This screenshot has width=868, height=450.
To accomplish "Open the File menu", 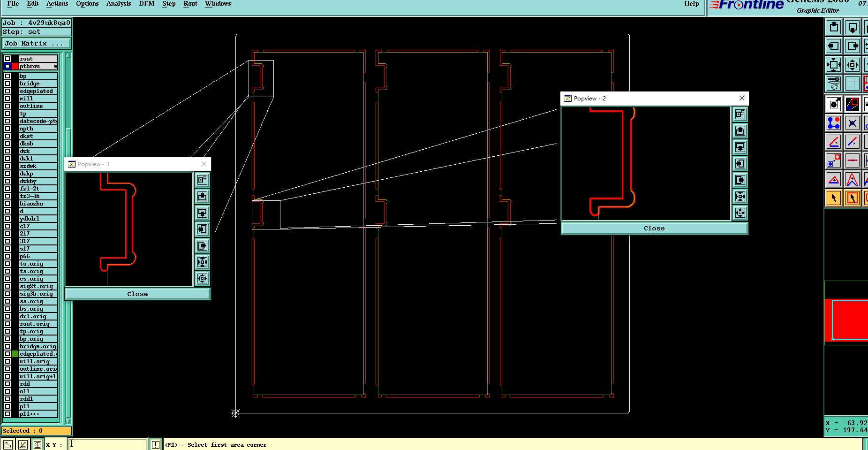I will click(x=13, y=4).
